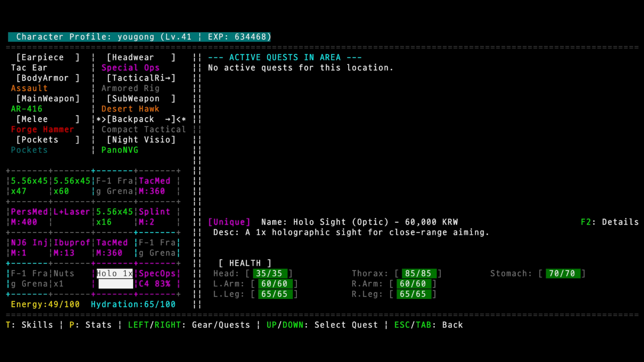Select the 5.56x45 x47 ammo cell

coord(29,186)
